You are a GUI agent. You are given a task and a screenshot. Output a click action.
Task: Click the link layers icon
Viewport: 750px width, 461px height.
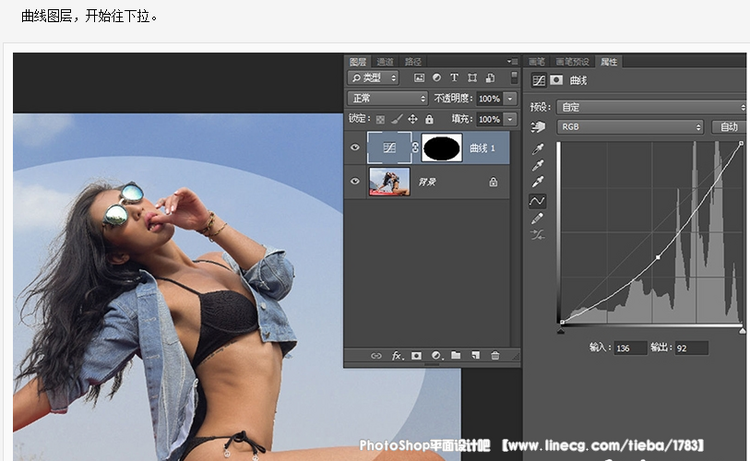click(376, 355)
